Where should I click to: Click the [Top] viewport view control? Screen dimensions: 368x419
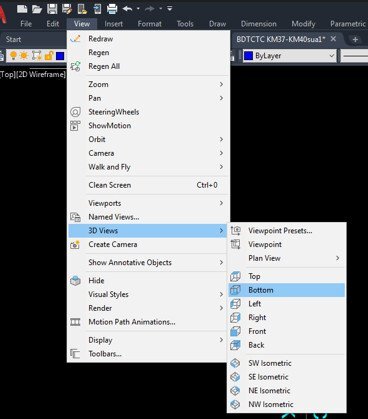pyautogui.click(x=8, y=74)
